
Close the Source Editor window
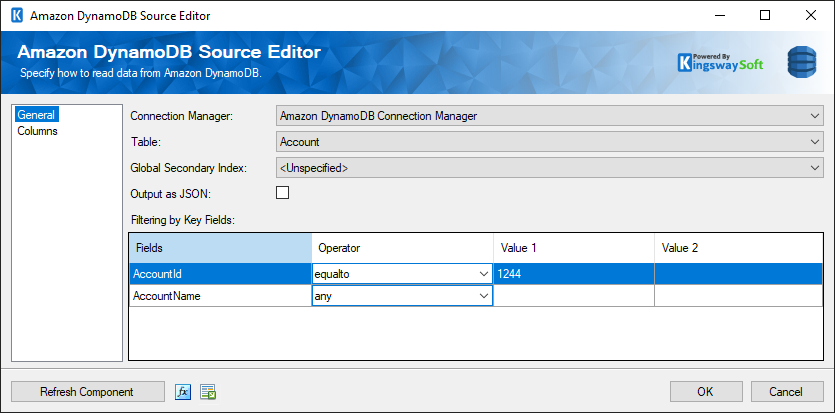(811, 15)
